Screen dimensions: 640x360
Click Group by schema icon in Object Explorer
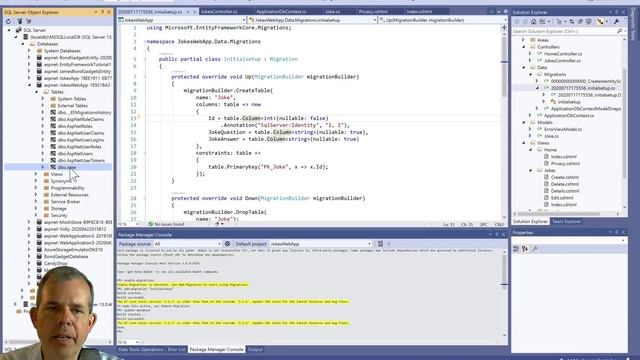29,21
